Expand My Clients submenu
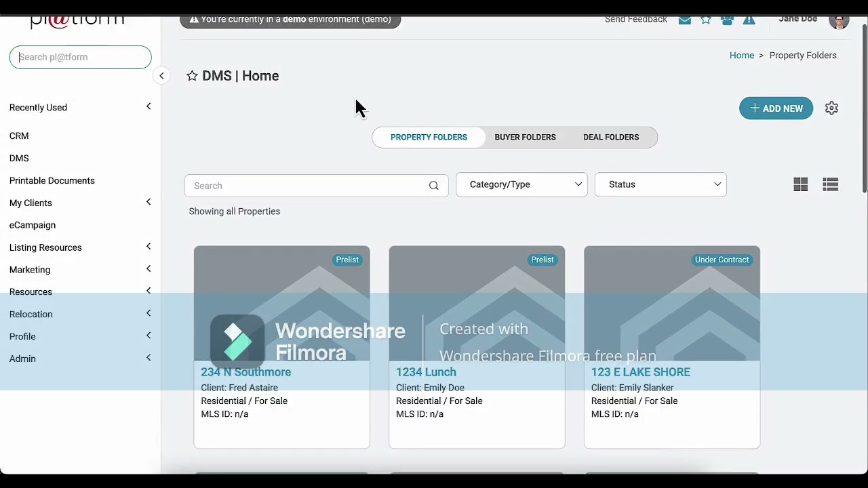This screenshot has height=488, width=868. pos(149,202)
